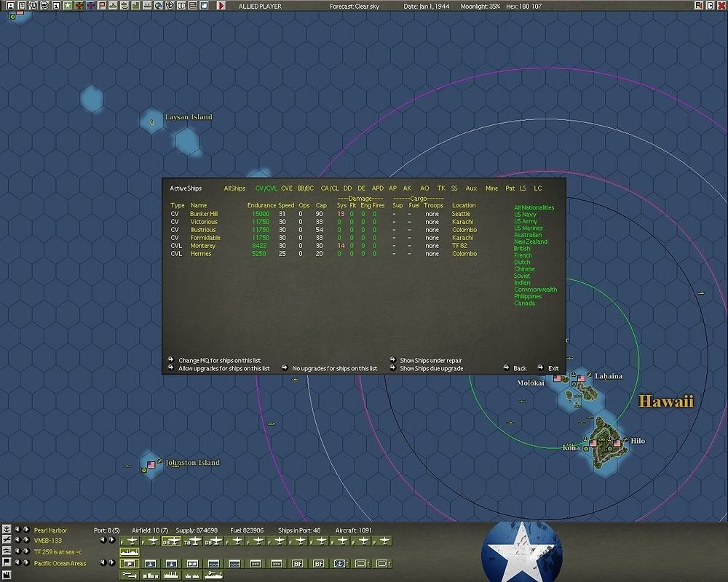Click Back in the ship list dialog
Viewport: 728px width, 582px height.
[x=520, y=369]
